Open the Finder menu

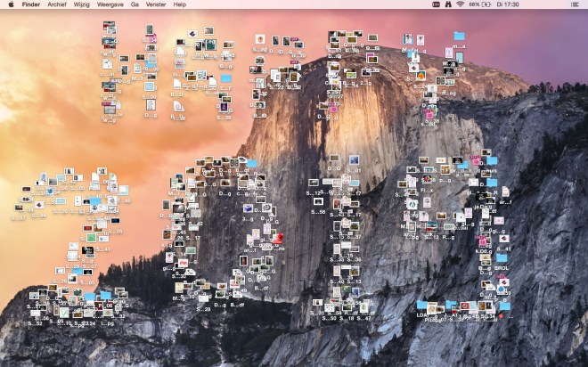(x=30, y=4)
